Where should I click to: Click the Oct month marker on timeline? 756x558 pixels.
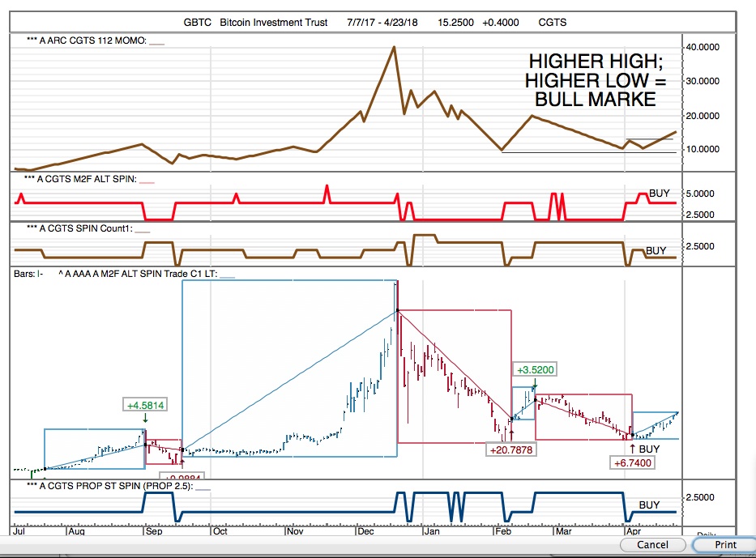coord(220,531)
